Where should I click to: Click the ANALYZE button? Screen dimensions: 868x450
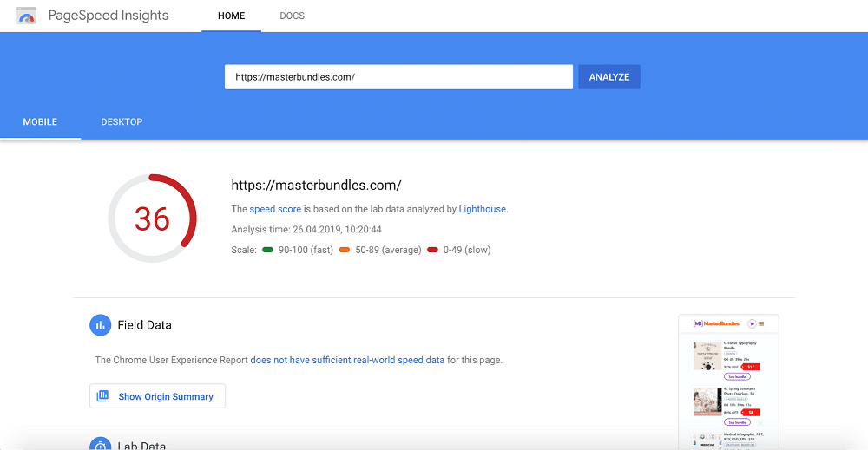pyautogui.click(x=609, y=77)
